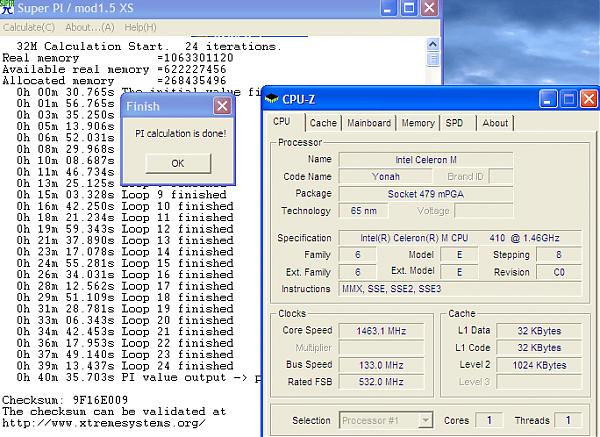Screen dimensions: 600x437
Task: Click the Specification field with Celeron M 410
Action: click(x=460, y=238)
